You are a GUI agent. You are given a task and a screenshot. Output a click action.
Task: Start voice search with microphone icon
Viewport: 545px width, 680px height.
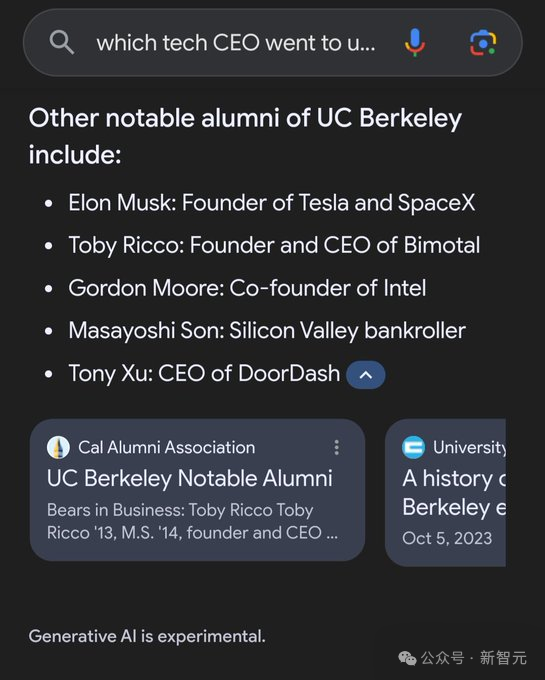point(415,42)
